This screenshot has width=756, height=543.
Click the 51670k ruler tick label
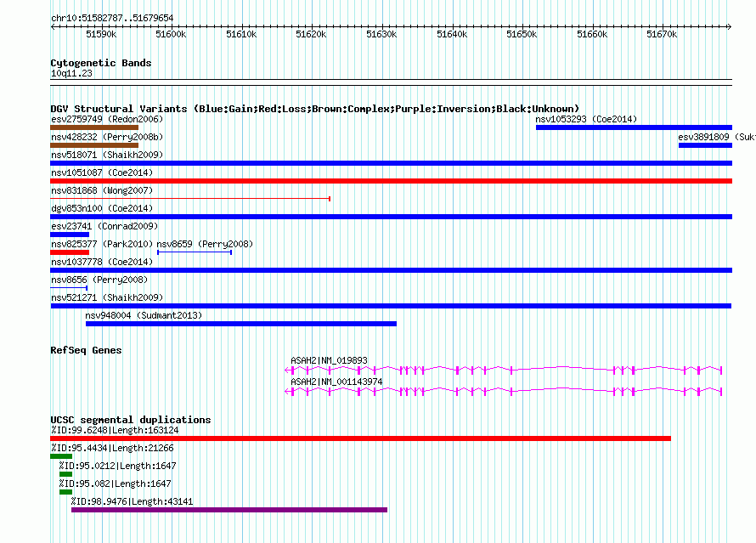(x=662, y=34)
